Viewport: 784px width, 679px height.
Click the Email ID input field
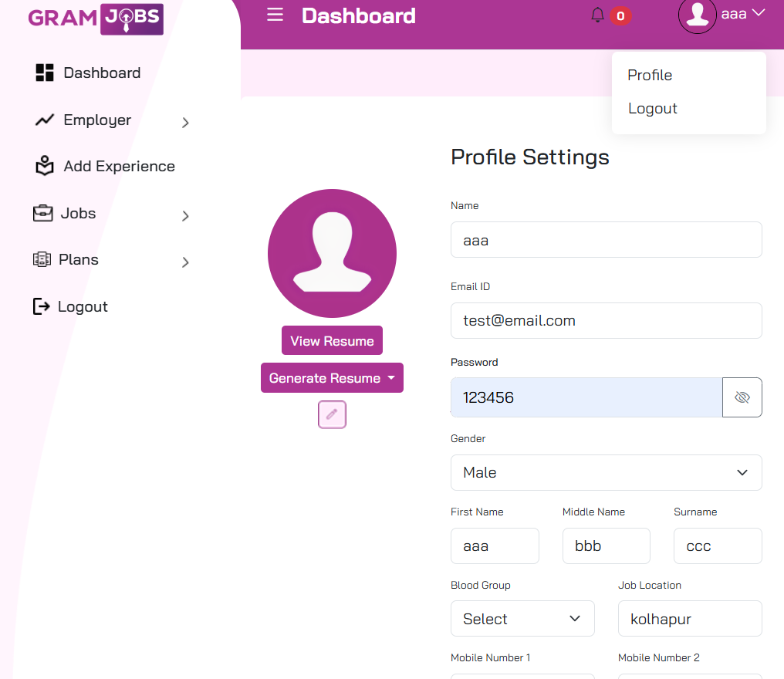[x=606, y=320]
